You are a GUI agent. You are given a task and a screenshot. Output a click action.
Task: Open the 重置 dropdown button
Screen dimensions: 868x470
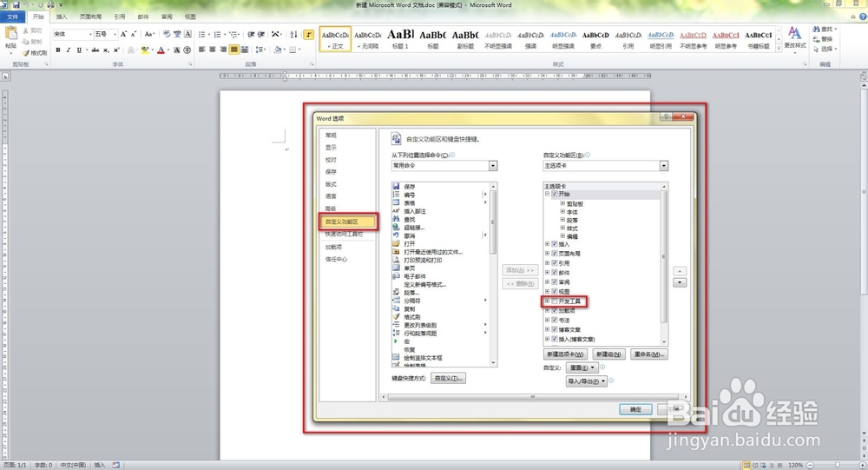[x=582, y=367]
